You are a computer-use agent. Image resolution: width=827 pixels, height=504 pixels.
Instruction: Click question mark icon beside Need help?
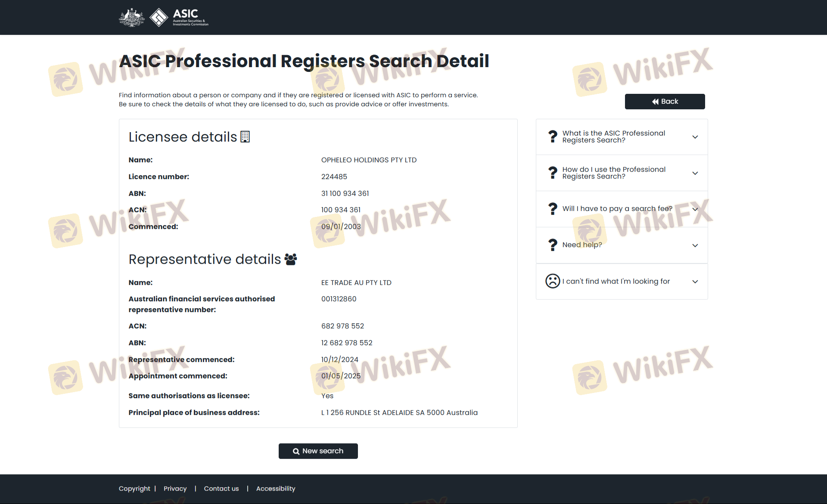click(x=553, y=245)
